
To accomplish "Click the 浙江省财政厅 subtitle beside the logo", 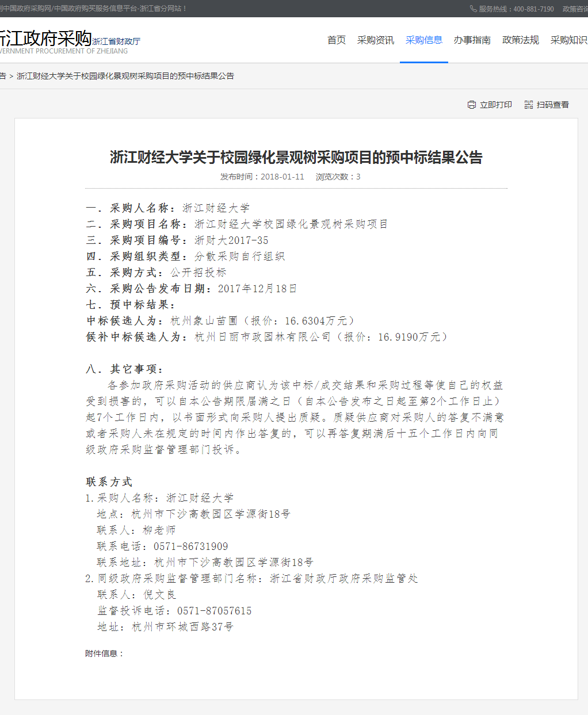I will tap(116, 41).
